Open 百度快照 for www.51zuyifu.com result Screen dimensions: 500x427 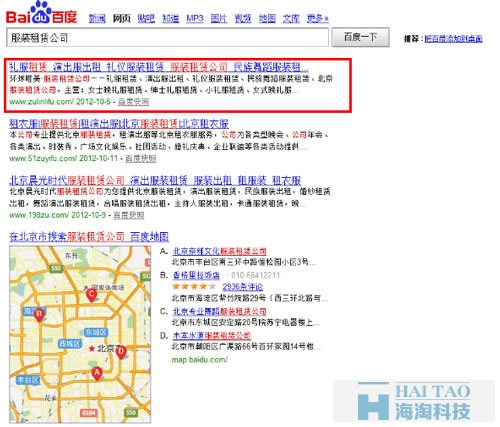(141, 158)
